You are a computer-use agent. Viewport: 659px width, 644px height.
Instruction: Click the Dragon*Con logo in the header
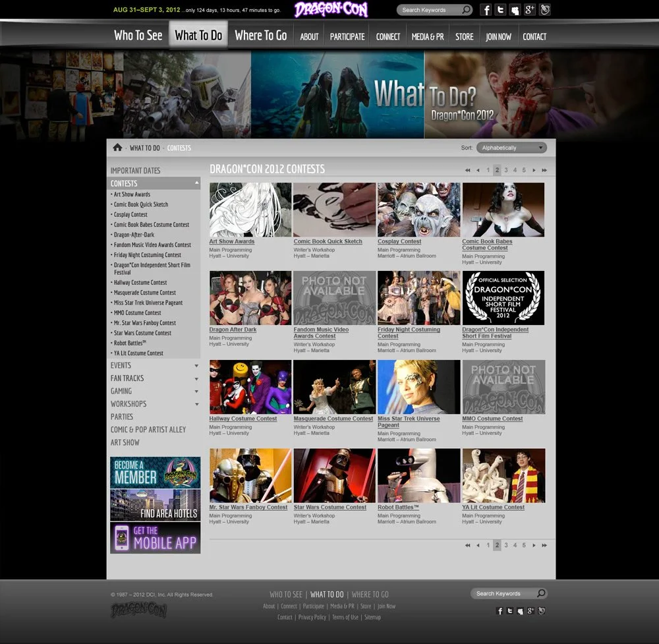coord(331,10)
